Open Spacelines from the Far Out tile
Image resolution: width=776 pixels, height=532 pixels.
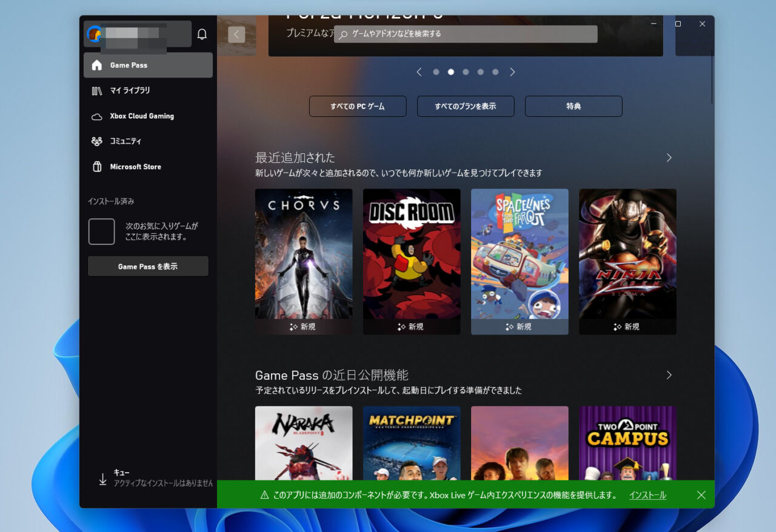tap(520, 262)
